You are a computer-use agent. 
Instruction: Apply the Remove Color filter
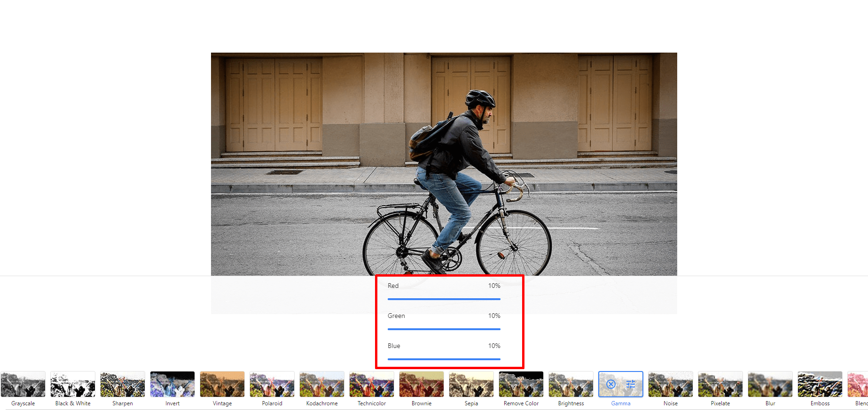pos(521,384)
